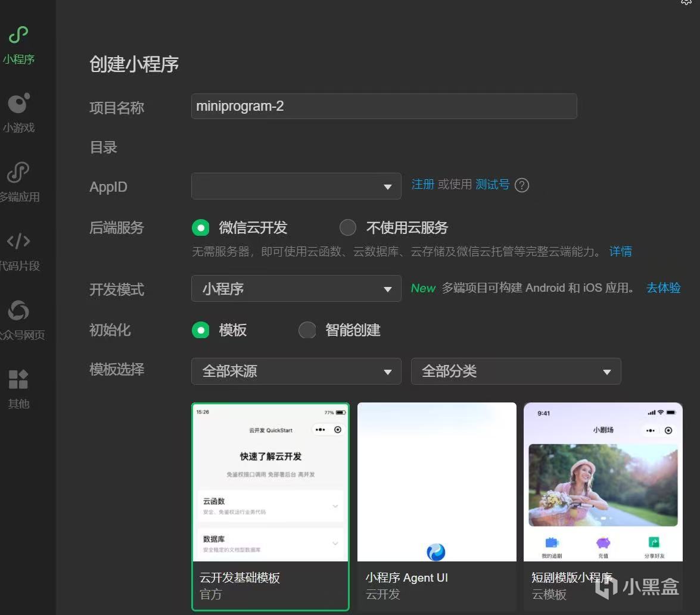Viewport: 700px width, 615px height.
Task: Click the 模板选择 label text
Action: pos(117,369)
